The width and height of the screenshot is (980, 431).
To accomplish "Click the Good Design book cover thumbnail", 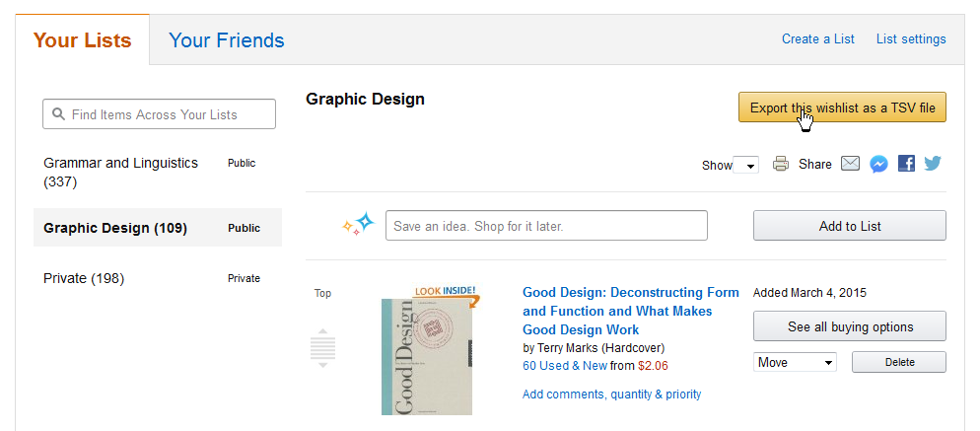I will click(x=426, y=357).
